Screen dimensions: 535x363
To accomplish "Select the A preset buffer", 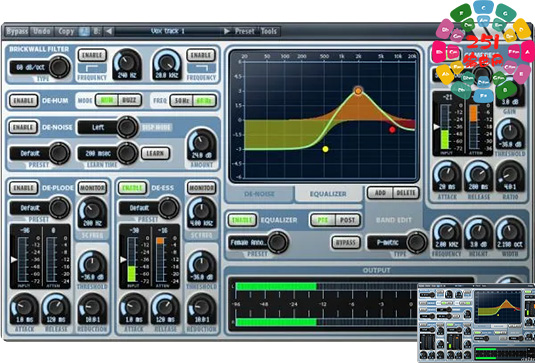I will [84, 31].
